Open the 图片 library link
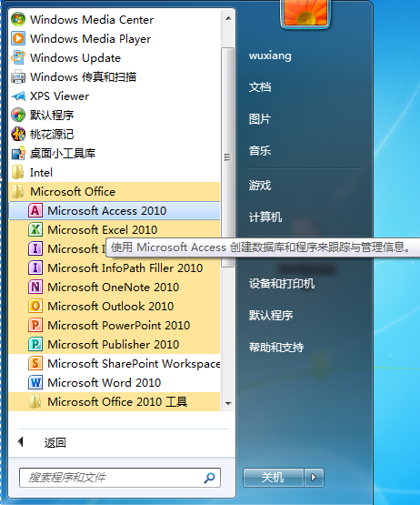The width and height of the screenshot is (420, 505). 260,119
